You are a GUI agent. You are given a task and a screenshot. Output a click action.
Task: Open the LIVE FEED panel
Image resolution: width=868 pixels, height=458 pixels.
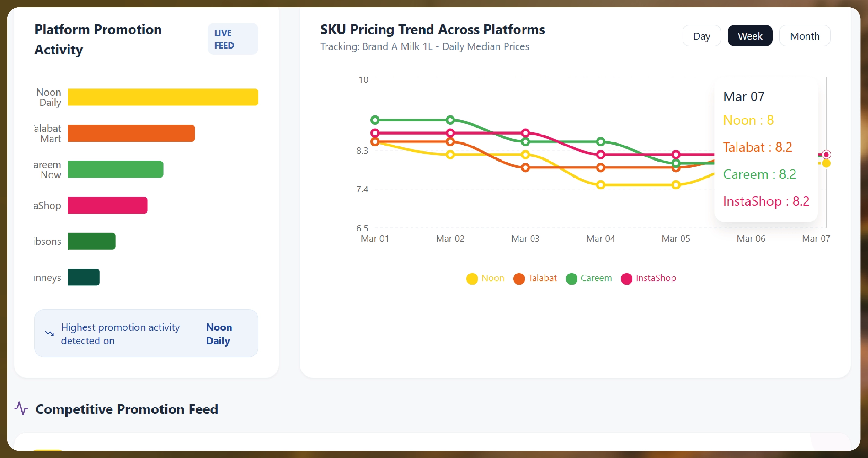coord(233,38)
